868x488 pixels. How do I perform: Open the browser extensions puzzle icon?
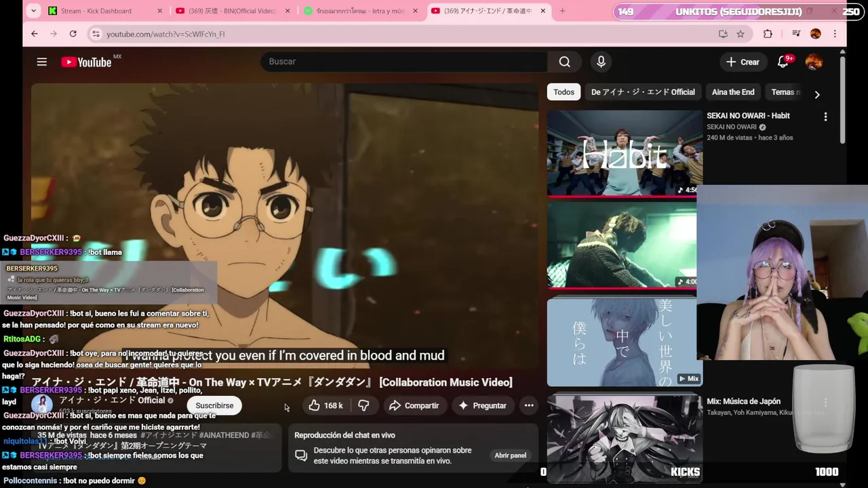pos(768,34)
